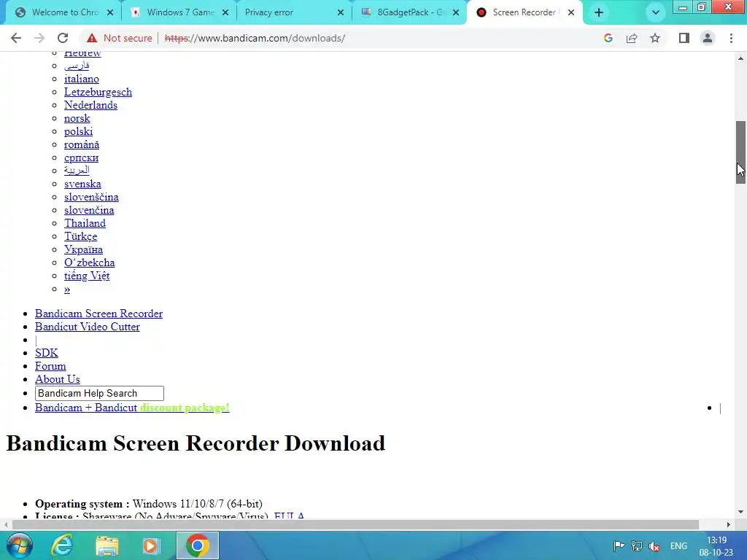Share this page via share icon

click(632, 38)
